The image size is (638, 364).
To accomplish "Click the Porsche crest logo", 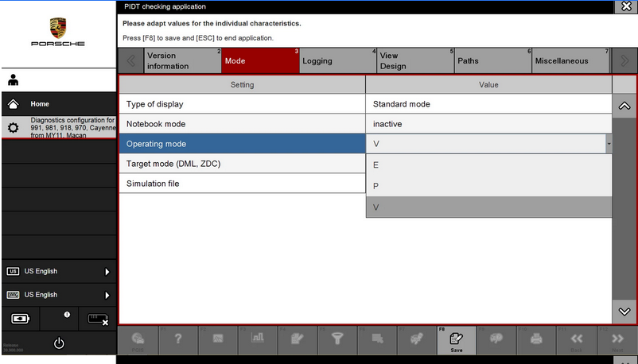I will [58, 29].
